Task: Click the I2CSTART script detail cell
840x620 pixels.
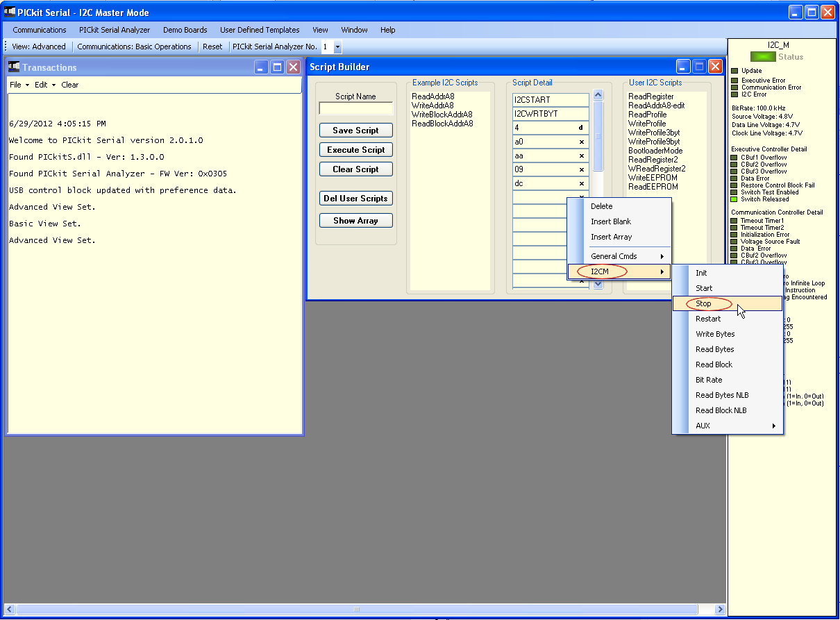Action: click(x=551, y=100)
